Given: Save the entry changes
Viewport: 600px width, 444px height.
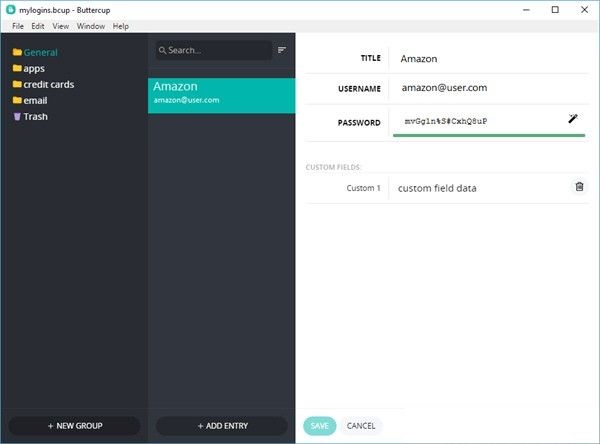Looking at the screenshot, I should 319,426.
